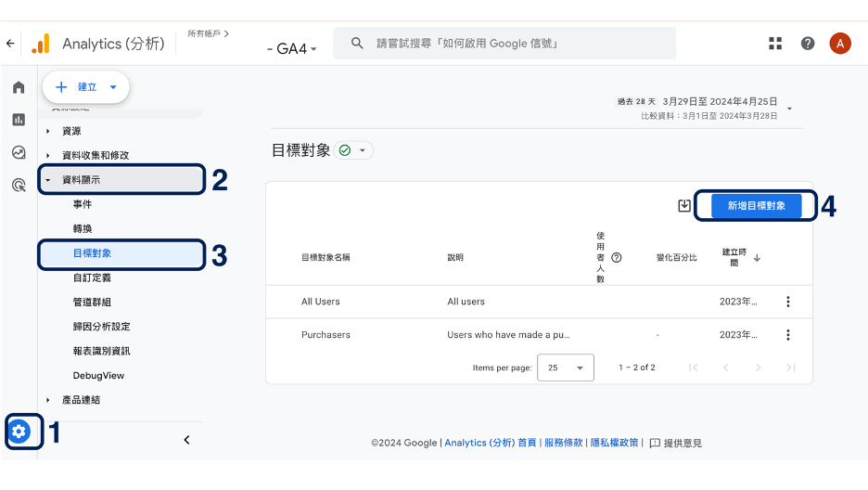Open the account avatar A
The height and width of the screenshot is (490, 868).
click(x=840, y=44)
